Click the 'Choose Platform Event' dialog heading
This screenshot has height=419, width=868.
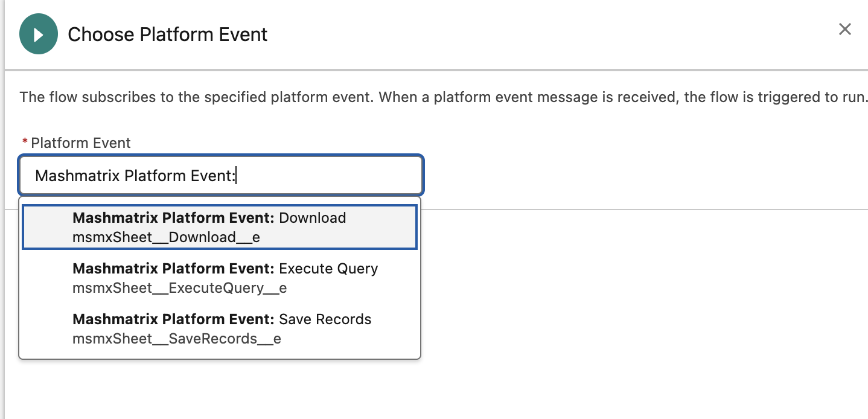coord(167,34)
